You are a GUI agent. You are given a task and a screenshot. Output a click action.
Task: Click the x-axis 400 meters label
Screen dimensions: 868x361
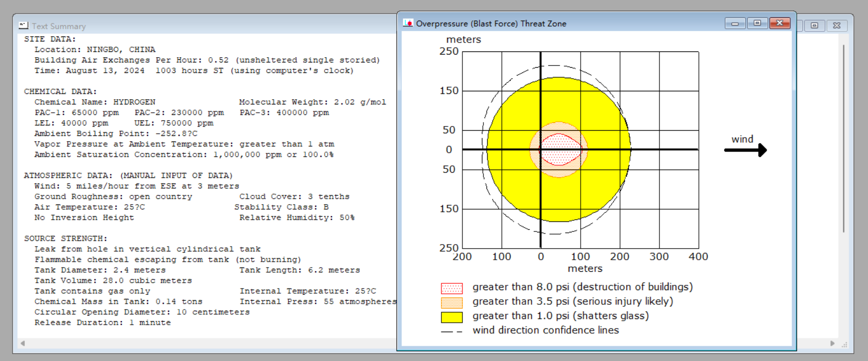pyautogui.click(x=698, y=257)
